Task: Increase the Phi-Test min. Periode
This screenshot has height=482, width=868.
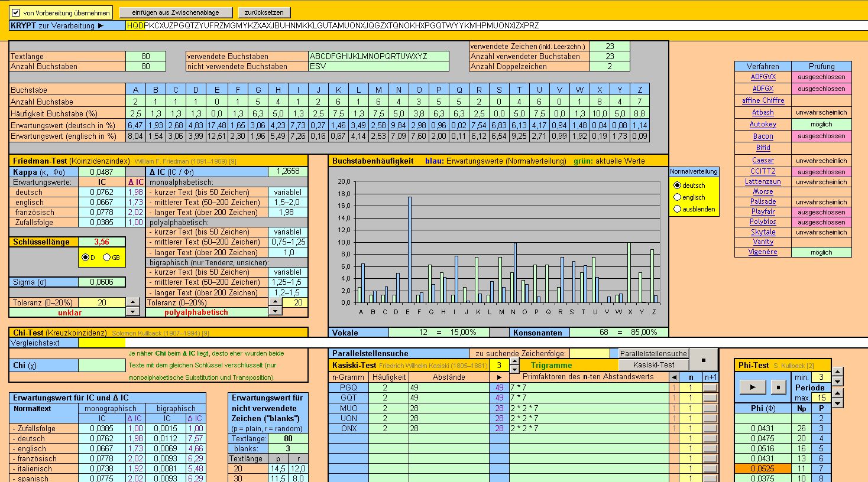Action: click(x=837, y=373)
